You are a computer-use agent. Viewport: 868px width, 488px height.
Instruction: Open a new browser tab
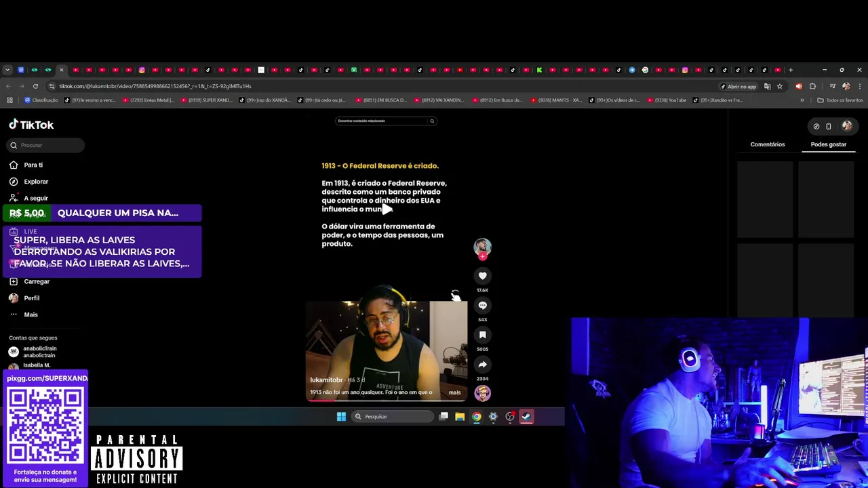click(x=790, y=70)
